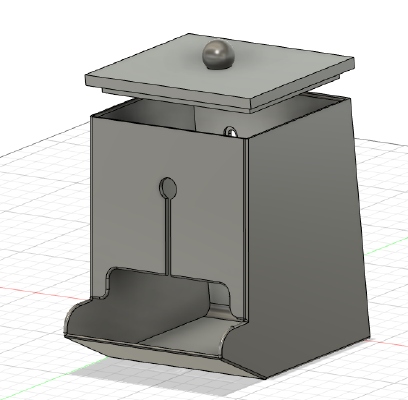Image resolution: width=408 pixels, height=400 pixels.
Task: Select the small round hole inside the box
Action: 231,132
